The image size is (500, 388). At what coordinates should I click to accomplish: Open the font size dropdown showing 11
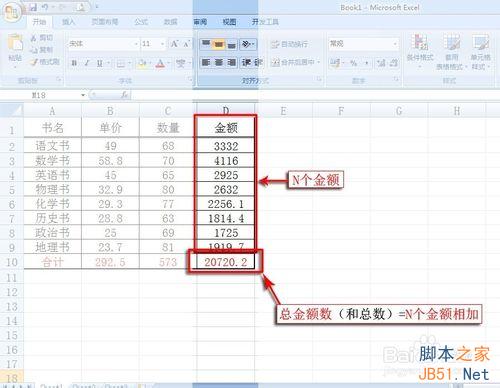point(163,44)
